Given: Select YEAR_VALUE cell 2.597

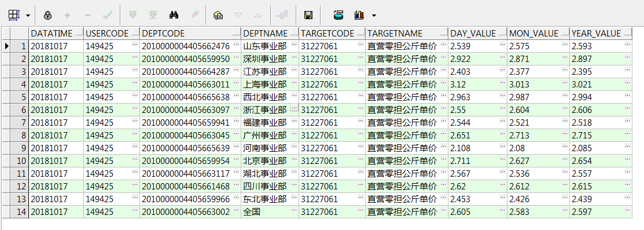Looking at the screenshot, I should pyautogui.click(x=601, y=212).
